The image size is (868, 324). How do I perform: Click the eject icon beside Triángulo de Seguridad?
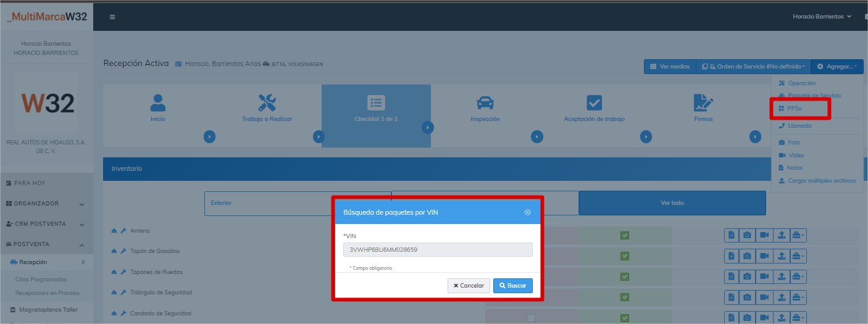(x=114, y=293)
